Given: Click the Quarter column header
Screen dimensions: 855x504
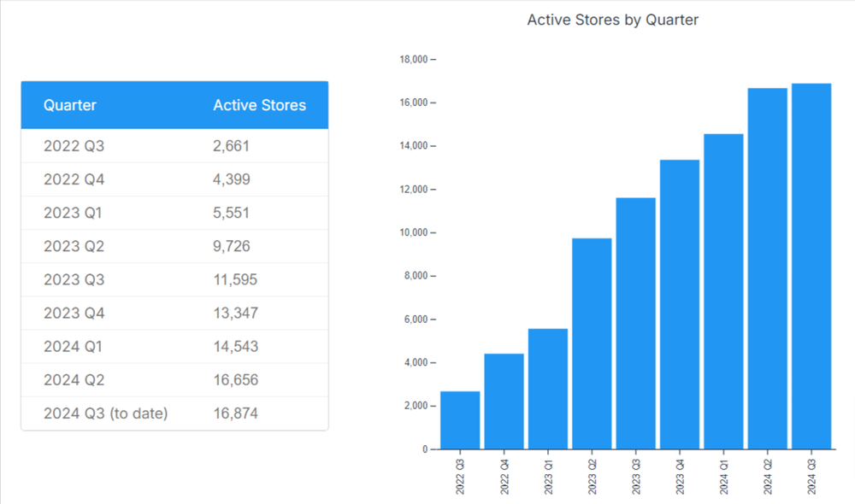Looking at the screenshot, I should click(70, 105).
